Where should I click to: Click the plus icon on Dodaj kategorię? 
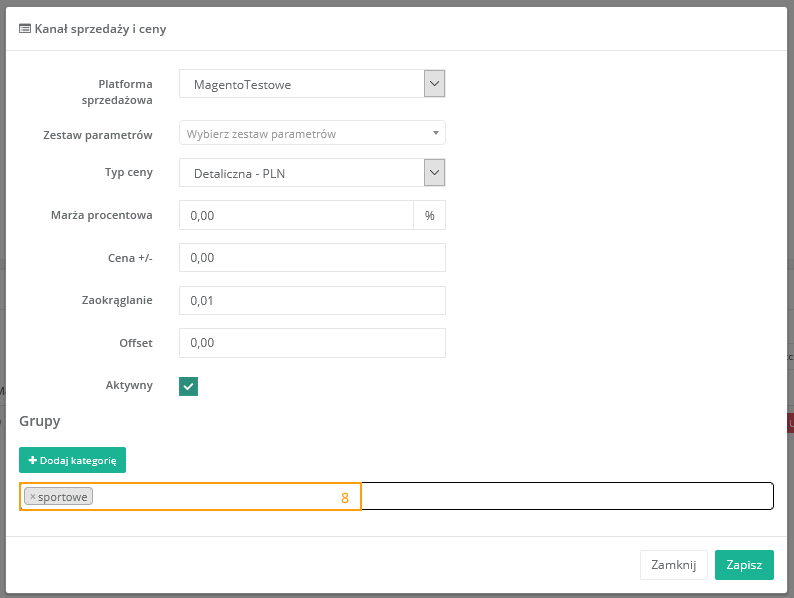[x=32, y=460]
